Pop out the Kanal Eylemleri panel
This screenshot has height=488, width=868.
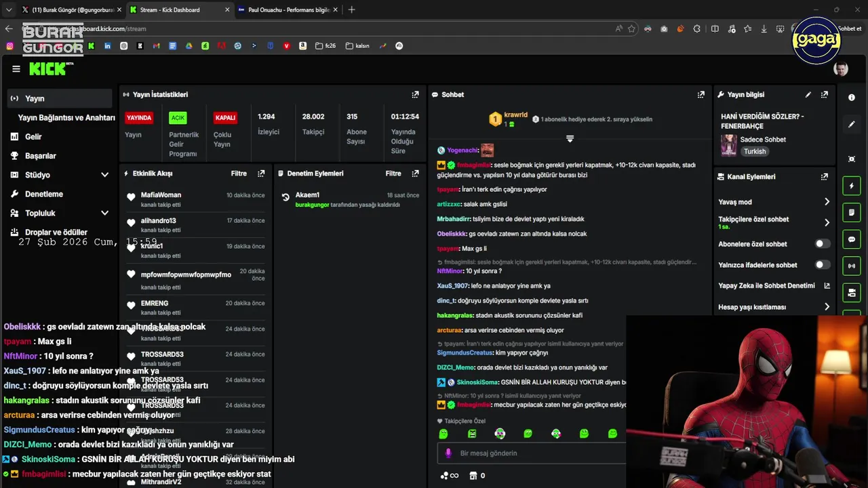[824, 177]
